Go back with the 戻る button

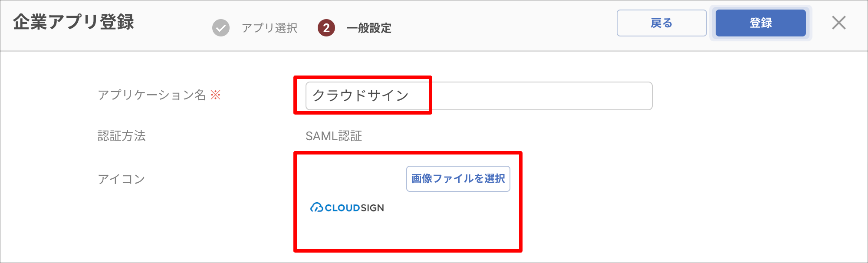coord(661,23)
